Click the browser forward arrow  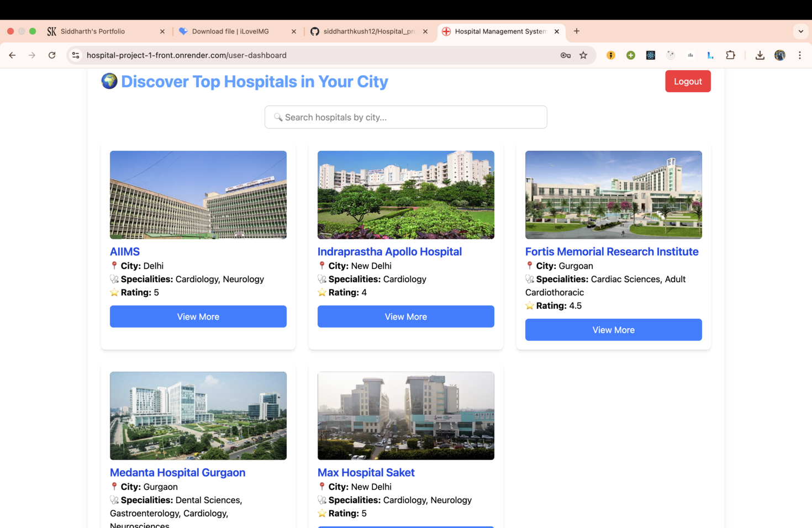pyautogui.click(x=32, y=55)
